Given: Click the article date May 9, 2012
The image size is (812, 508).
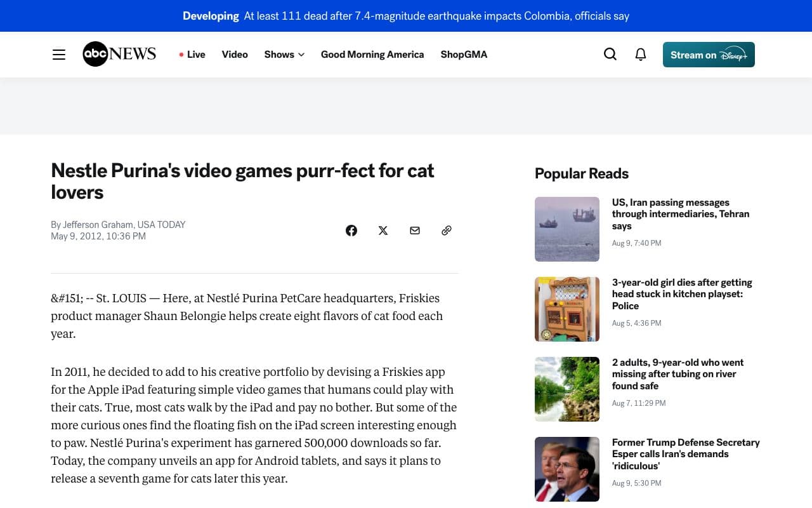Looking at the screenshot, I should [x=98, y=236].
